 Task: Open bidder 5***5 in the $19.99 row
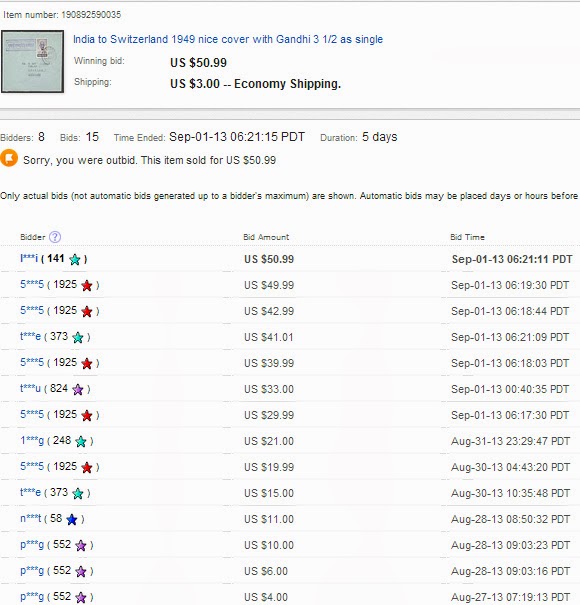tap(32, 466)
